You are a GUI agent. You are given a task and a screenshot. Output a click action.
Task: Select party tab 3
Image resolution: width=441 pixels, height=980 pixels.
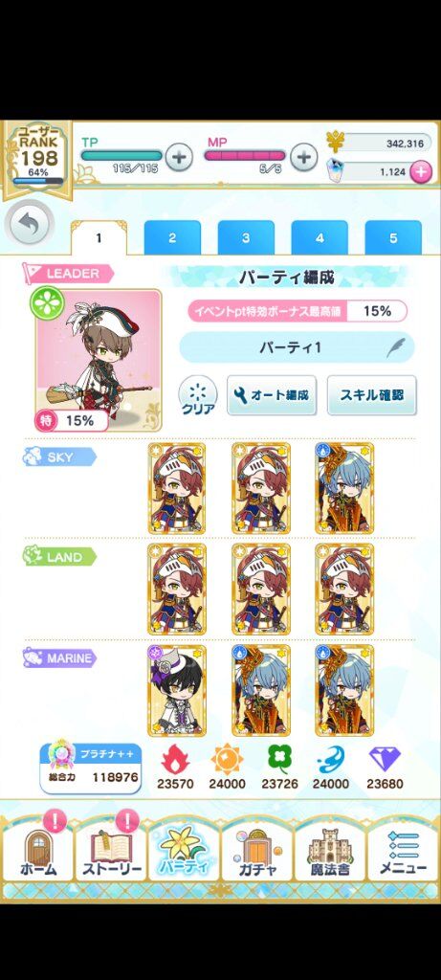(246, 238)
